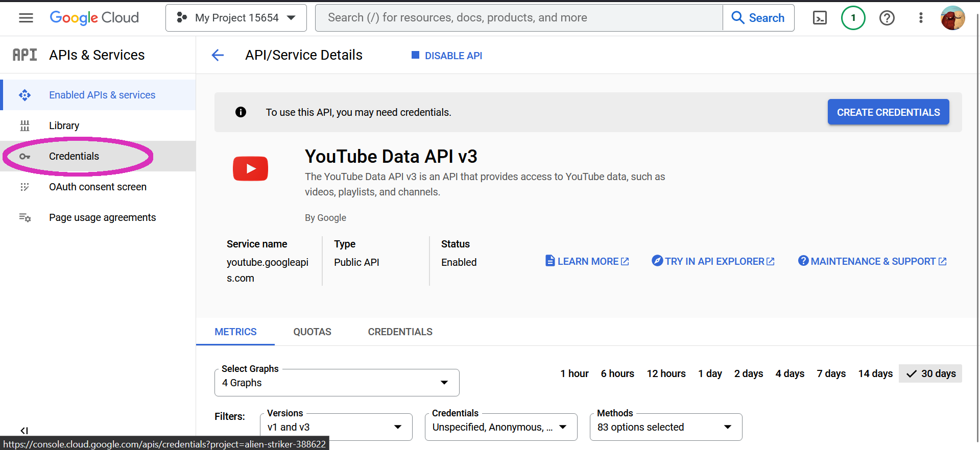The image size is (980, 450).
Task: Click the Create Credentials button
Action: (888, 112)
